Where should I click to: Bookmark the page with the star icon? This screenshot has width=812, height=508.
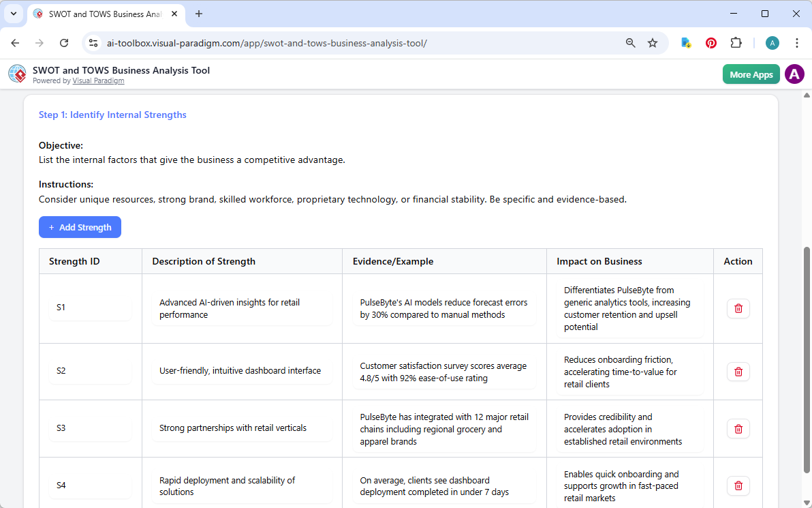coord(653,42)
